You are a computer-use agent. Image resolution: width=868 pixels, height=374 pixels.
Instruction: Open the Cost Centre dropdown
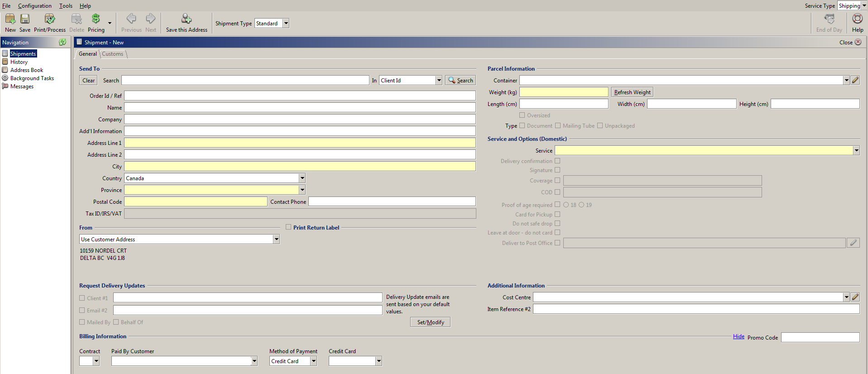[x=846, y=297]
